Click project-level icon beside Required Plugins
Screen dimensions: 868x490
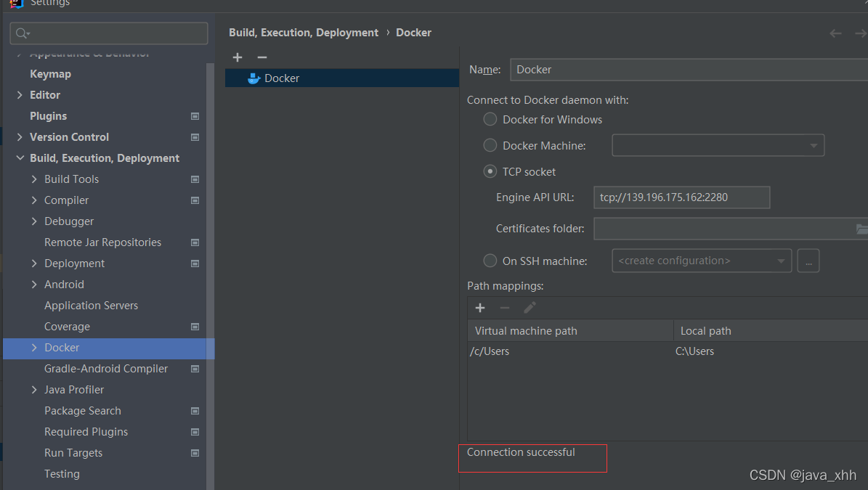[x=195, y=432]
